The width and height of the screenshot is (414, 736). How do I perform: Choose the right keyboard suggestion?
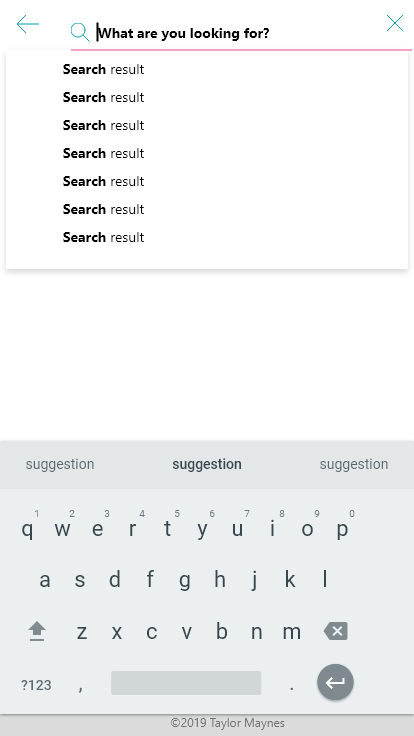click(354, 464)
